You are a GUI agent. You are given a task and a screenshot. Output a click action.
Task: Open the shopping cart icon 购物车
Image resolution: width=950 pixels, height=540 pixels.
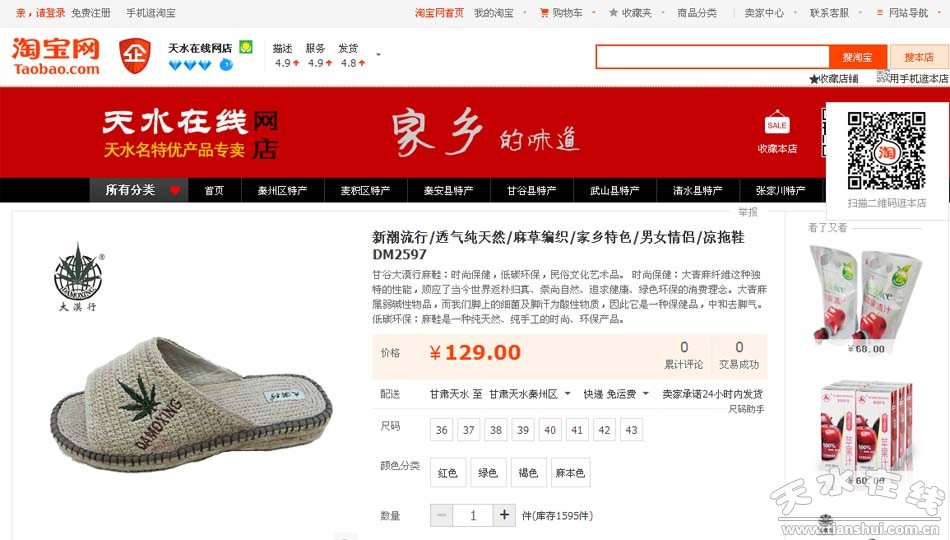[544, 13]
